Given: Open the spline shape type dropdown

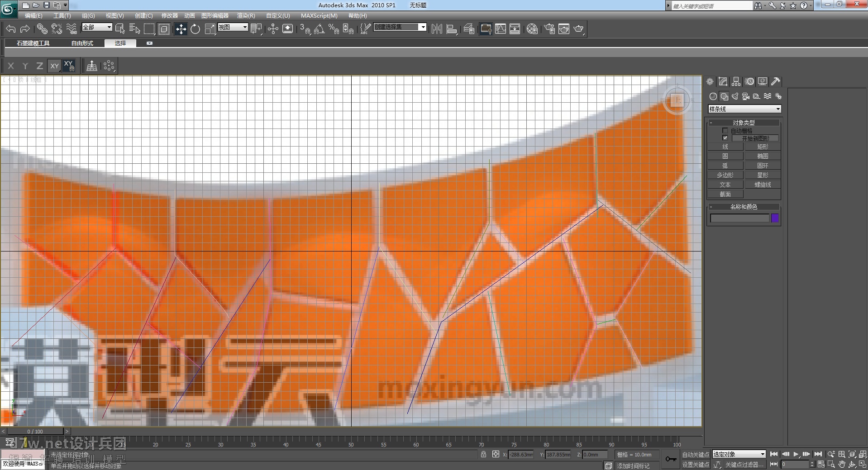Looking at the screenshot, I should (744, 109).
